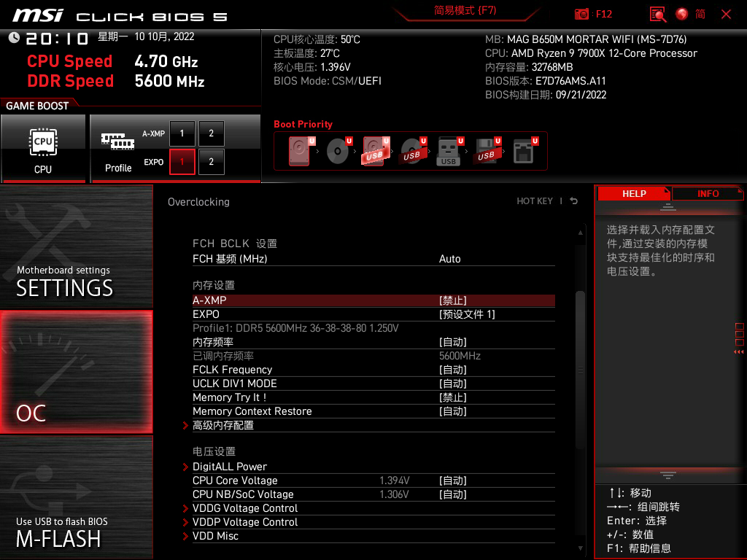Click the help panel top collapse handle

tap(667, 206)
